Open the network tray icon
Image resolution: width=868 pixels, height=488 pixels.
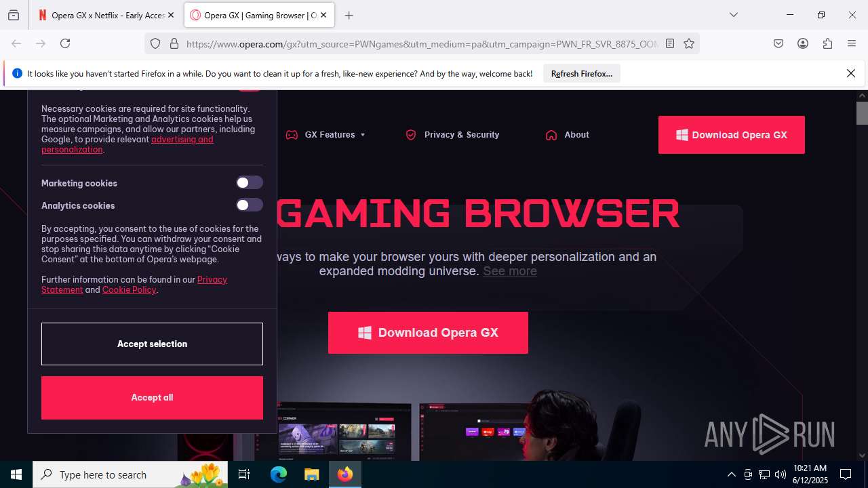tap(764, 474)
